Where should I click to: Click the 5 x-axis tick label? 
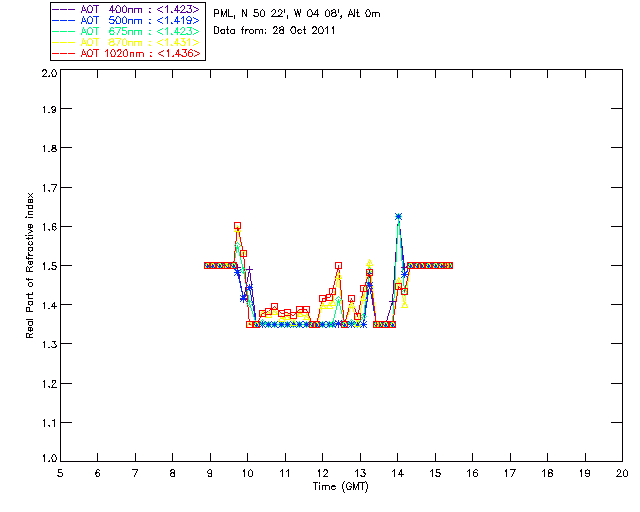60,473
